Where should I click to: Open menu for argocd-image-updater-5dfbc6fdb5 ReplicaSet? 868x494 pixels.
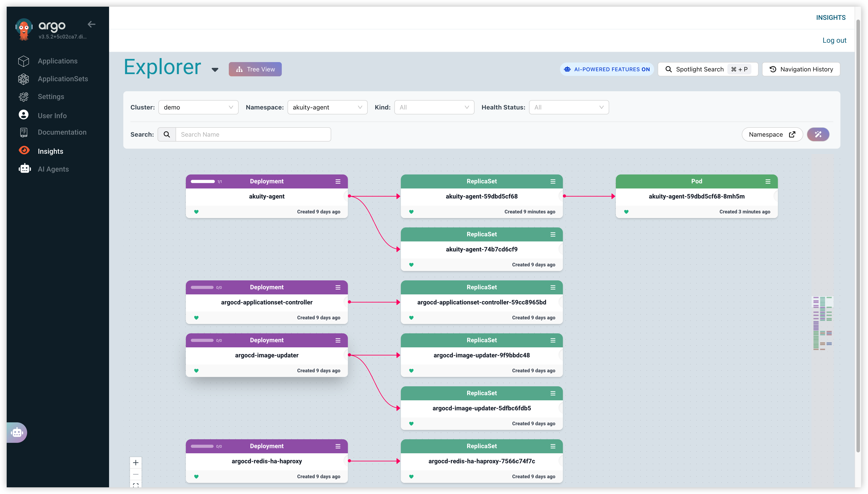pyautogui.click(x=553, y=393)
